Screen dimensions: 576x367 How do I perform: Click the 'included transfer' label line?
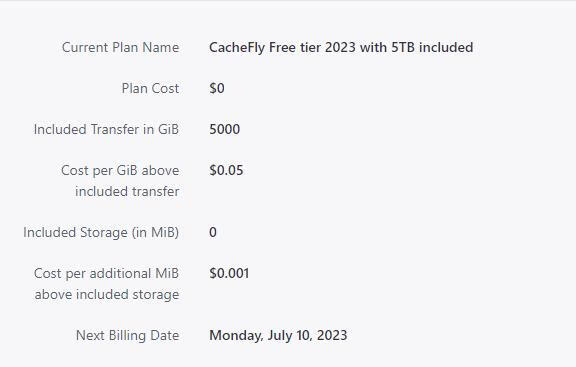pos(127,191)
